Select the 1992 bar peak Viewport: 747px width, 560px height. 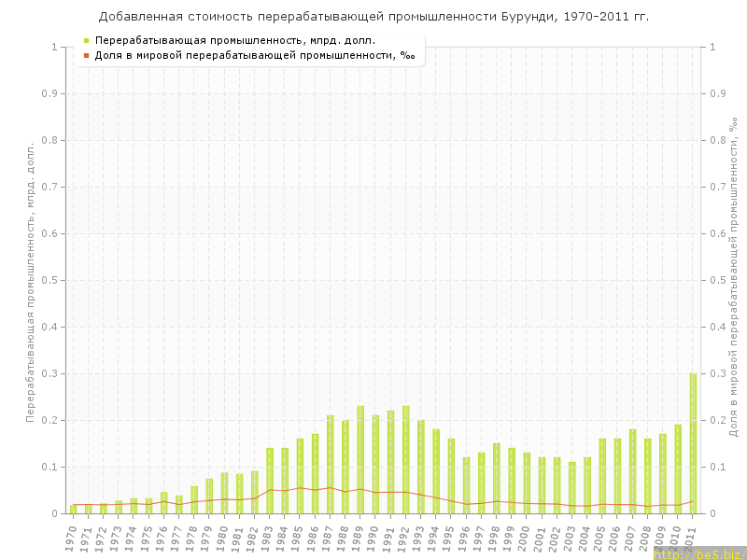pyautogui.click(x=406, y=408)
